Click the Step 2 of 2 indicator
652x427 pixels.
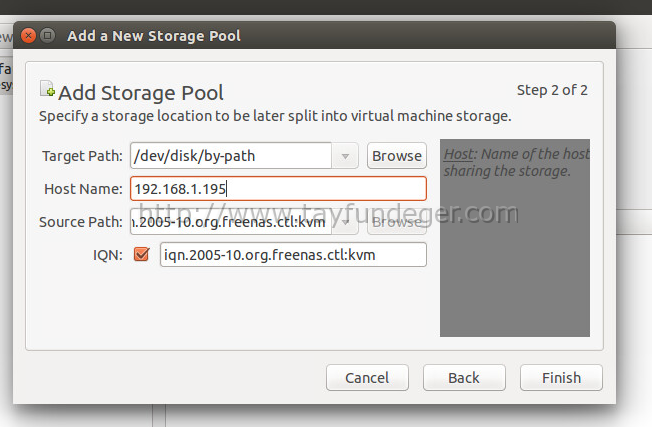click(552, 90)
